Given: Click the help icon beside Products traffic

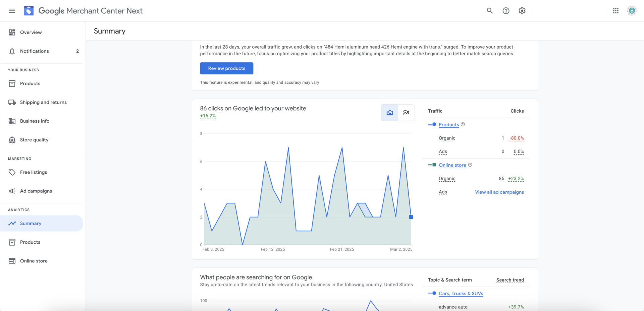Looking at the screenshot, I should point(463,124).
